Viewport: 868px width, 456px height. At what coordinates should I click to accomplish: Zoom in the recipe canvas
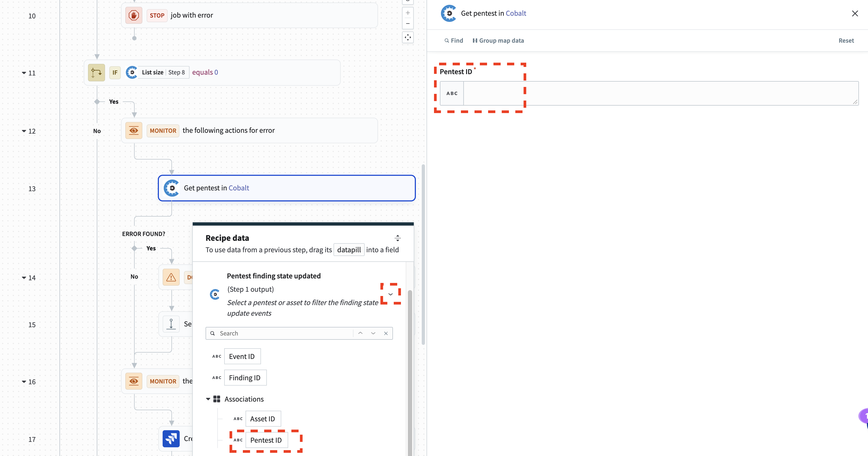coord(408,13)
